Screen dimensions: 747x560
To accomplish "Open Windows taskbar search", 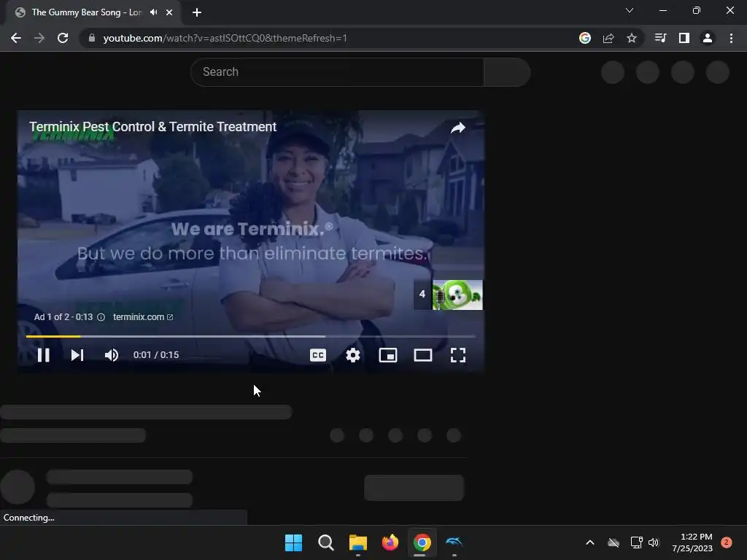I will [326, 542].
